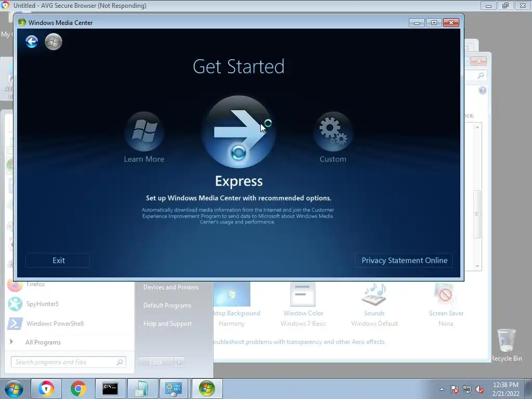Viewport: 532px width, 399px height.
Task: Click the Windows Start orb on the taskbar
Action: (x=14, y=389)
